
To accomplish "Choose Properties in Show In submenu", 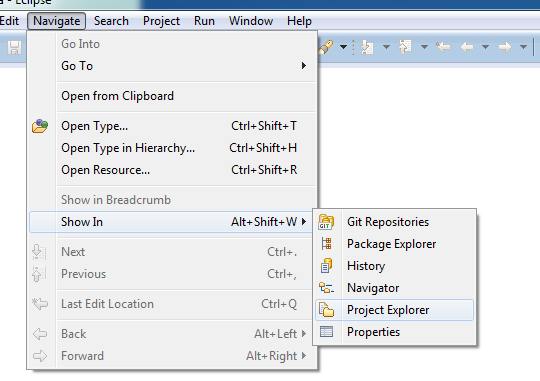I will pos(394,332).
